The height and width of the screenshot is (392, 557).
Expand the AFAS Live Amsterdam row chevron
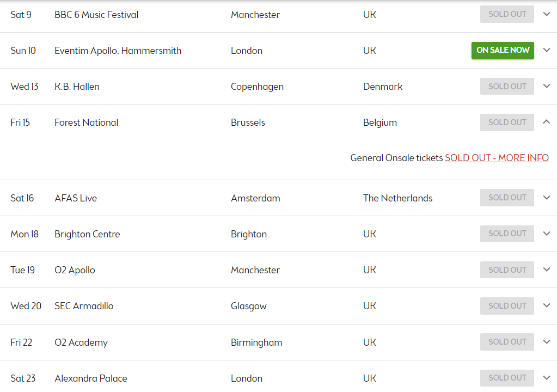tap(547, 198)
